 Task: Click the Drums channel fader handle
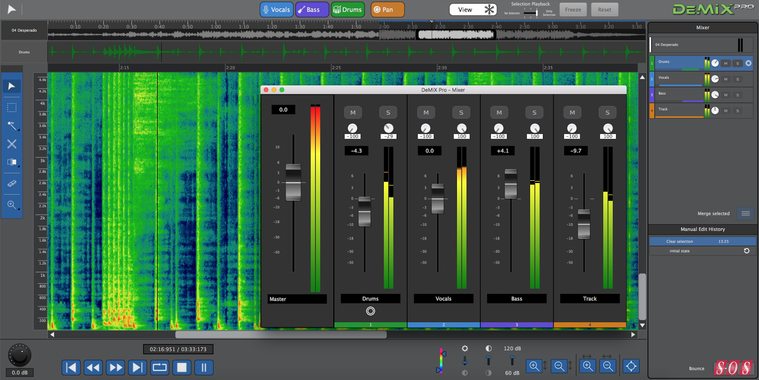364,212
